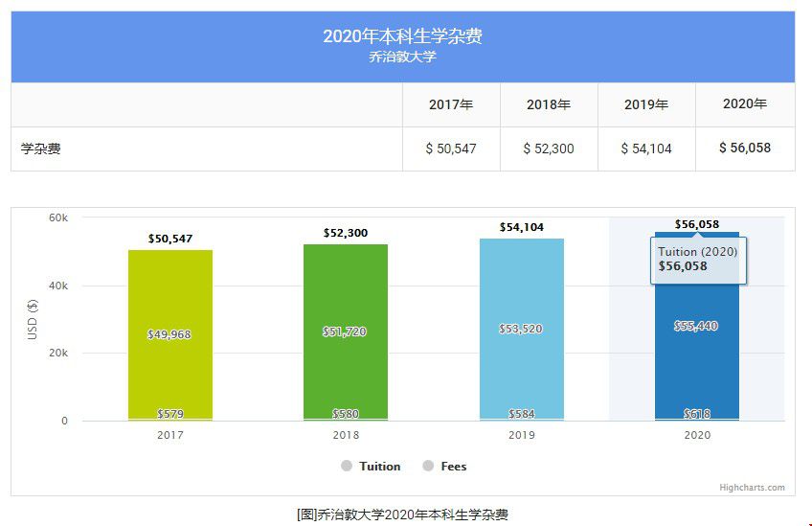Click the $584 fees label in 2019 bar
Viewport: 812px width, 526px height.
click(x=522, y=414)
